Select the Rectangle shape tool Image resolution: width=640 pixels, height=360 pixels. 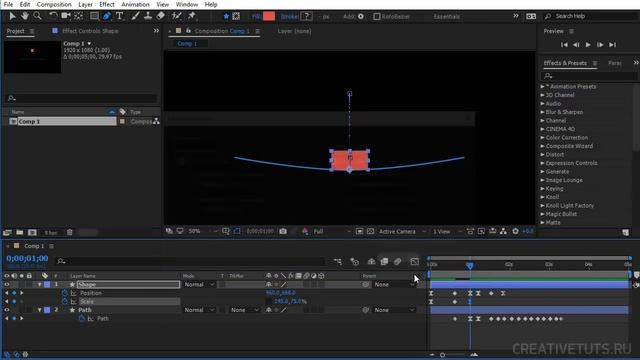click(94, 16)
